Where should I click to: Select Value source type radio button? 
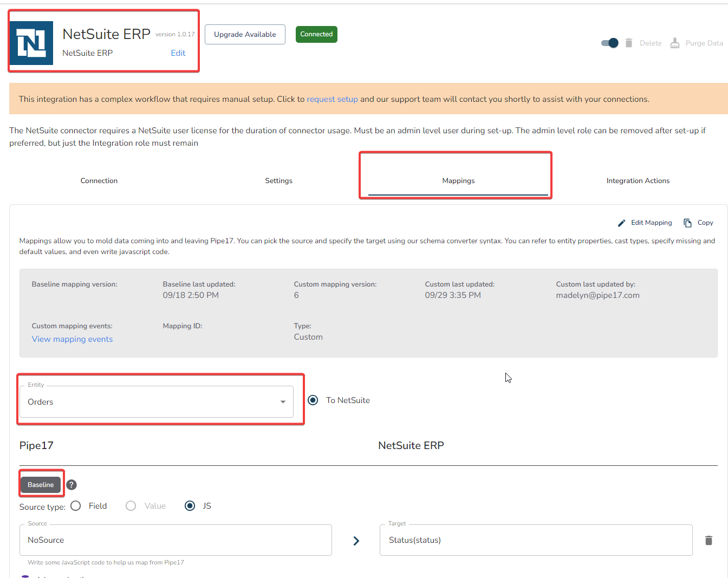pos(131,506)
